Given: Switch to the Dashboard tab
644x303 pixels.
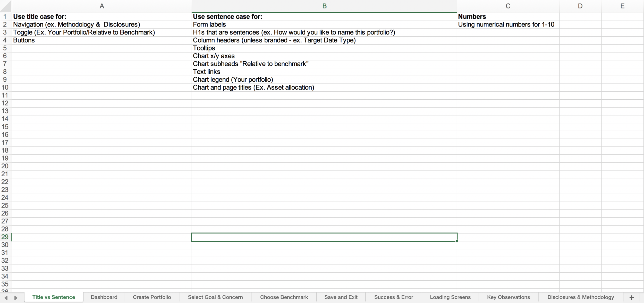Looking at the screenshot, I should pos(104,297).
